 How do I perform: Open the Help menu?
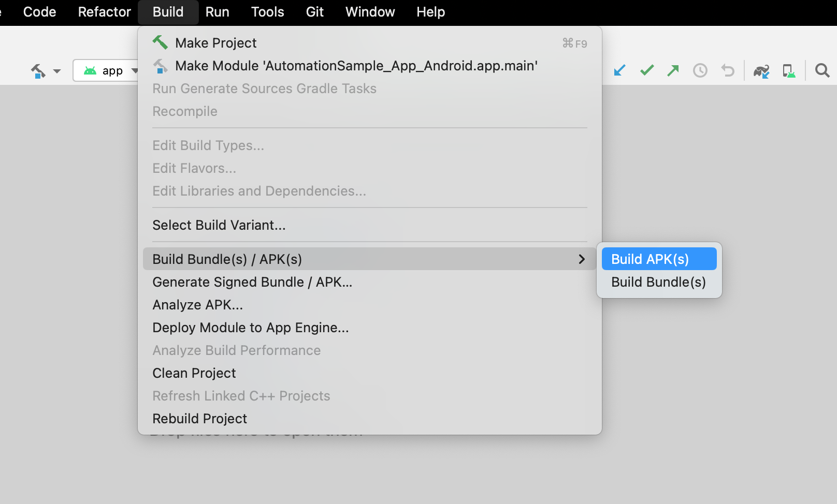[x=430, y=12]
